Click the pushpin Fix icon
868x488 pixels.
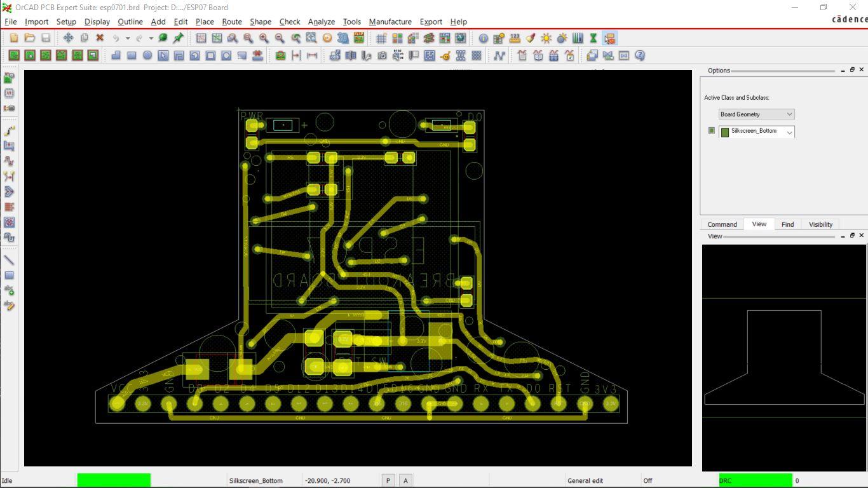(x=179, y=38)
